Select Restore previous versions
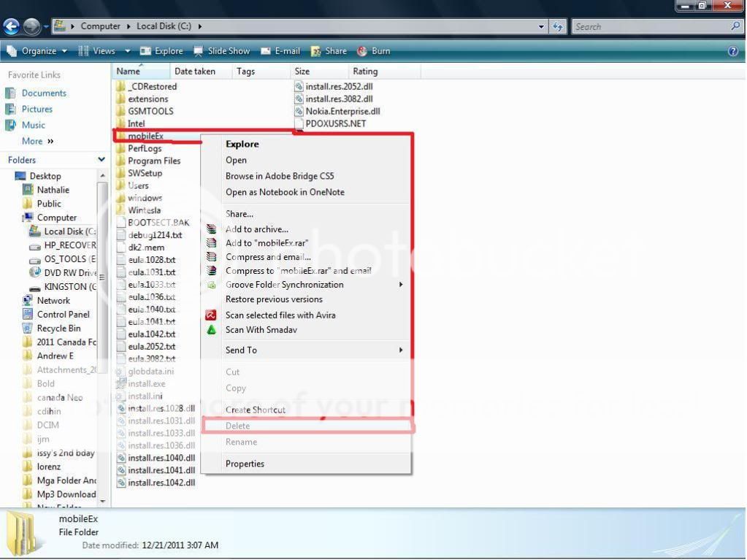Screen dimensions: 747x560 (x=274, y=299)
